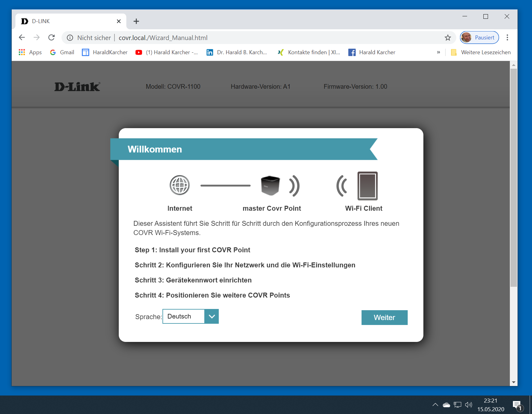Click Schritt 2: Konfigurieren Sie Ihr Netzwerk text

[245, 265]
